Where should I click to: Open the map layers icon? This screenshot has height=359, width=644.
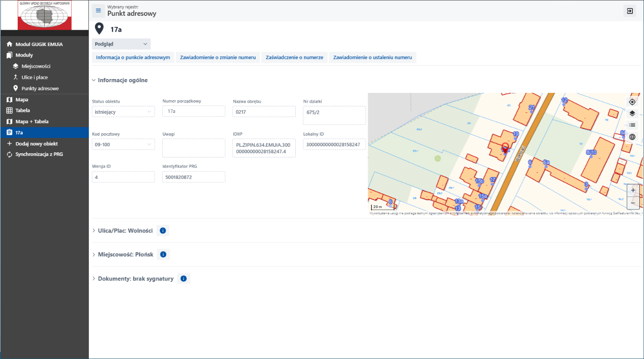632,113
